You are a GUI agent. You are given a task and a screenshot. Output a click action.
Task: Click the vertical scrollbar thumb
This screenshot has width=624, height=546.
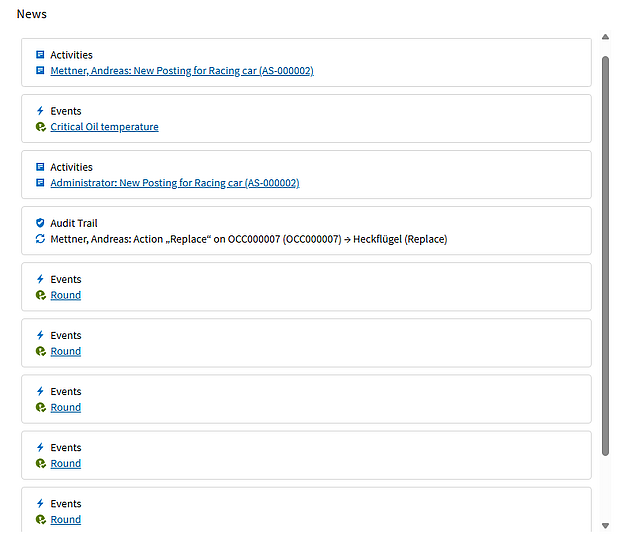(605, 256)
